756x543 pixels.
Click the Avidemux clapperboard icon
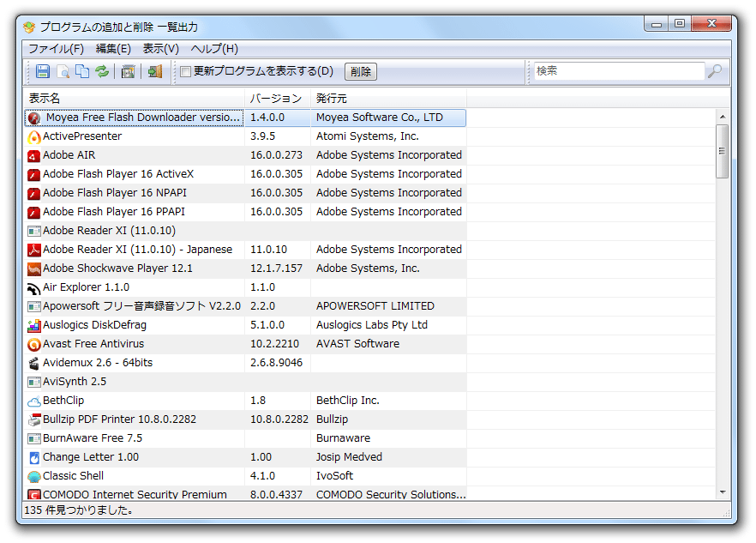click(x=34, y=364)
